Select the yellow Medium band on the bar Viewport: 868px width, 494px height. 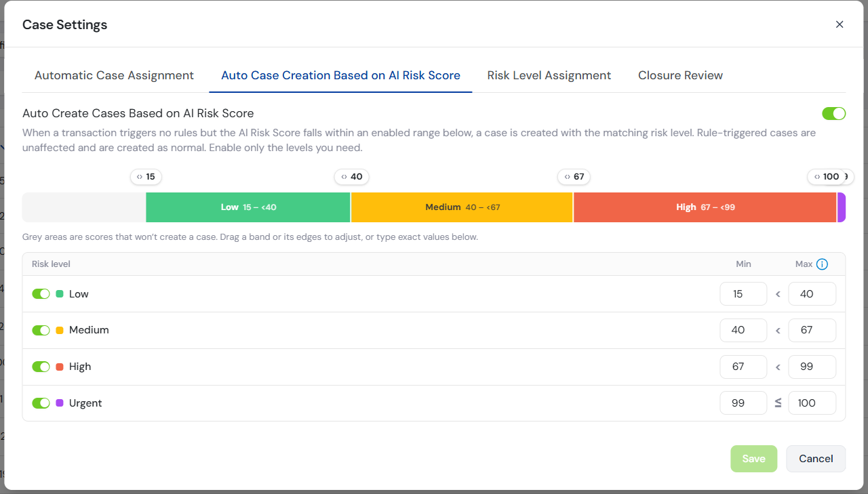[x=462, y=207]
